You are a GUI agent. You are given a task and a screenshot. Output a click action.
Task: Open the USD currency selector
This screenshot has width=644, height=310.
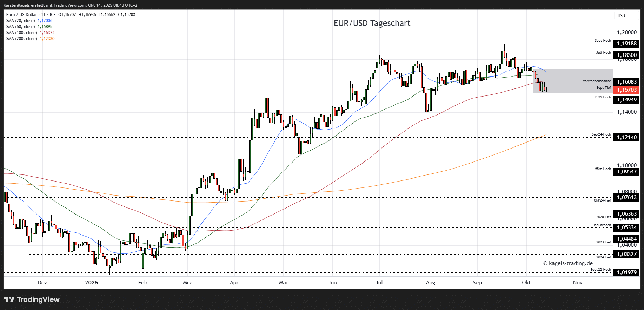(621, 16)
